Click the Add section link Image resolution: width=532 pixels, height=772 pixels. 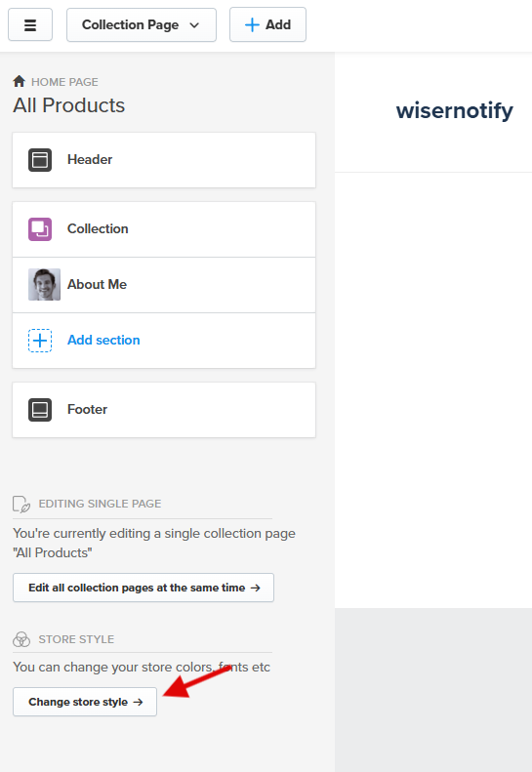103,341
